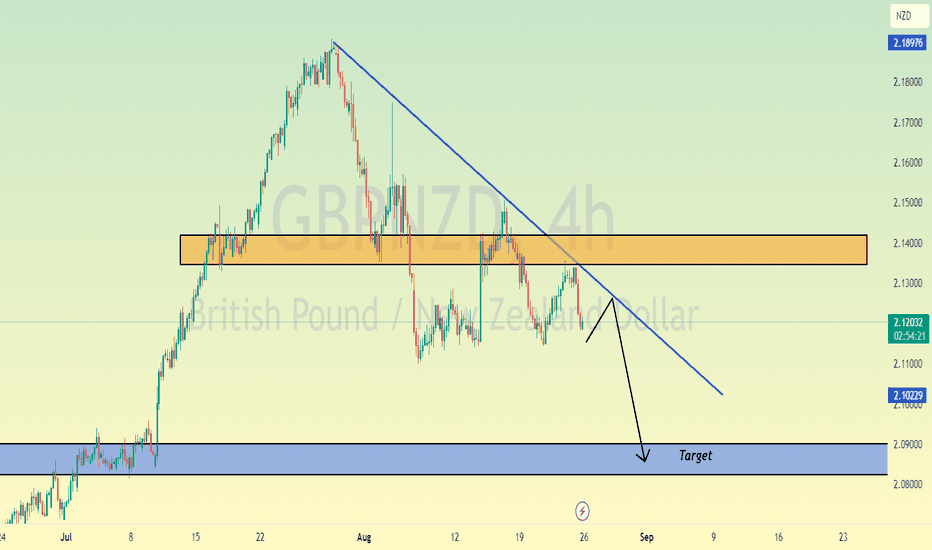
Task: Click the 02:54:21 bar countdown timer
Action: click(x=908, y=336)
